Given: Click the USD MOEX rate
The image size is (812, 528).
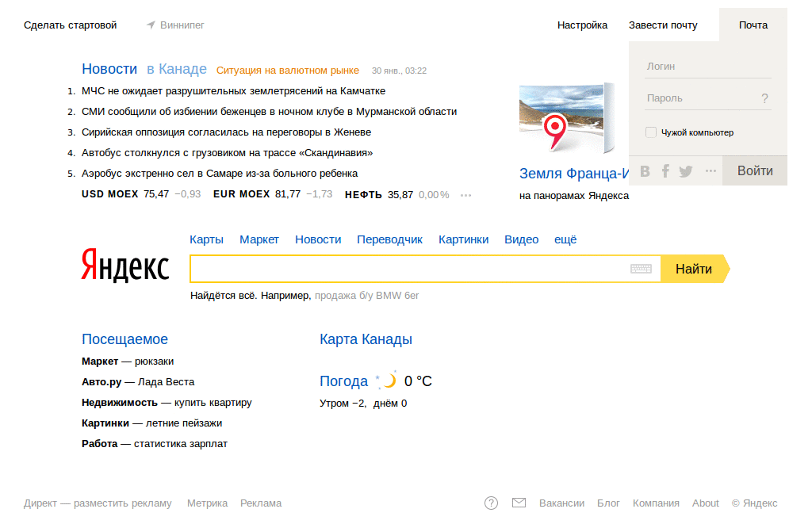Looking at the screenshot, I should coord(141,194).
